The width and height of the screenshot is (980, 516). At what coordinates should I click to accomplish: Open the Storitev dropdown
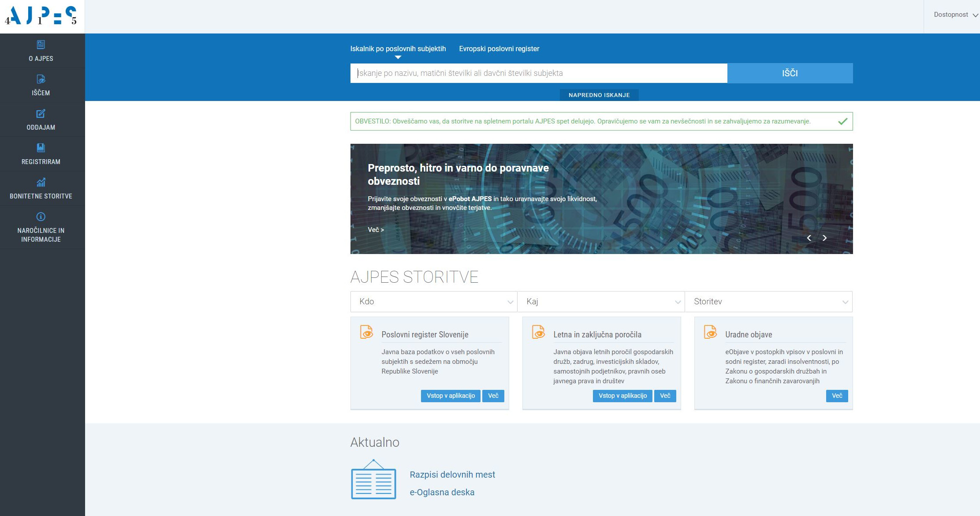768,302
